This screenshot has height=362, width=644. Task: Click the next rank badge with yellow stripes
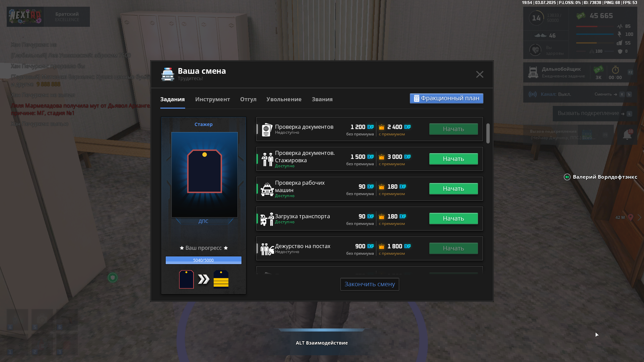[221, 279]
